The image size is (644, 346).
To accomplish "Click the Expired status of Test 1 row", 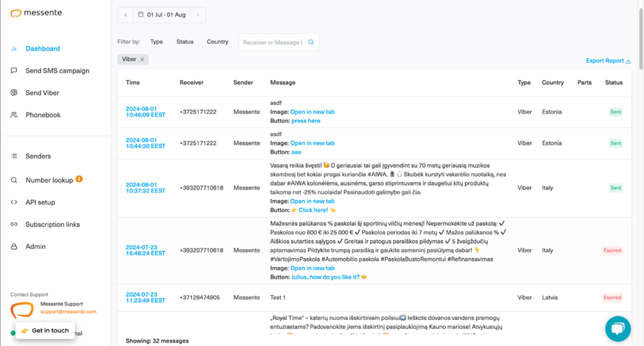I will click(x=612, y=297).
